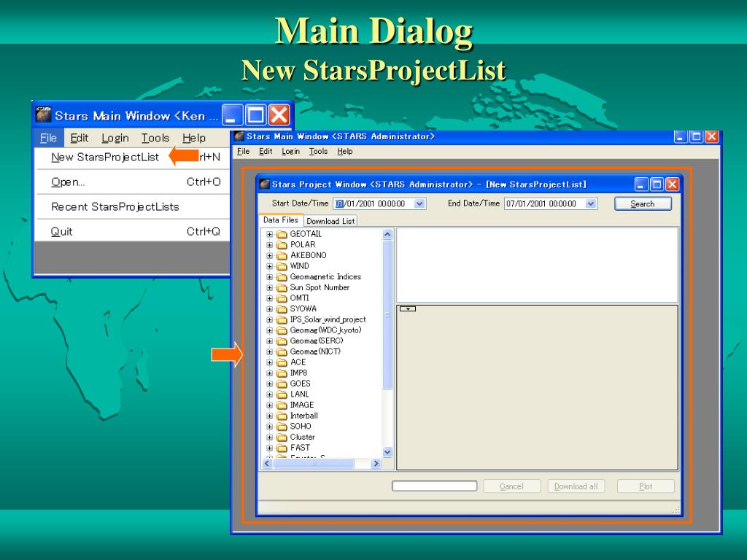Click the SYOWA folder icon
Image resolution: width=747 pixels, height=560 pixels.
coord(282,308)
